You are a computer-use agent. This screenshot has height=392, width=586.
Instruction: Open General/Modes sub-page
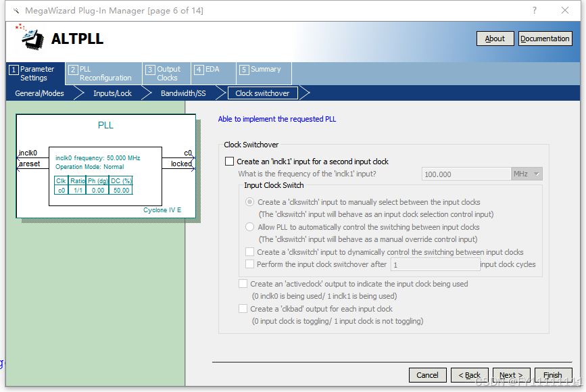pos(40,93)
